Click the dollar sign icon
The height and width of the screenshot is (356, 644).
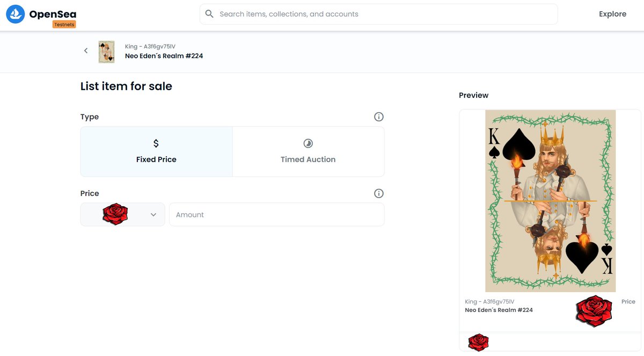156,143
